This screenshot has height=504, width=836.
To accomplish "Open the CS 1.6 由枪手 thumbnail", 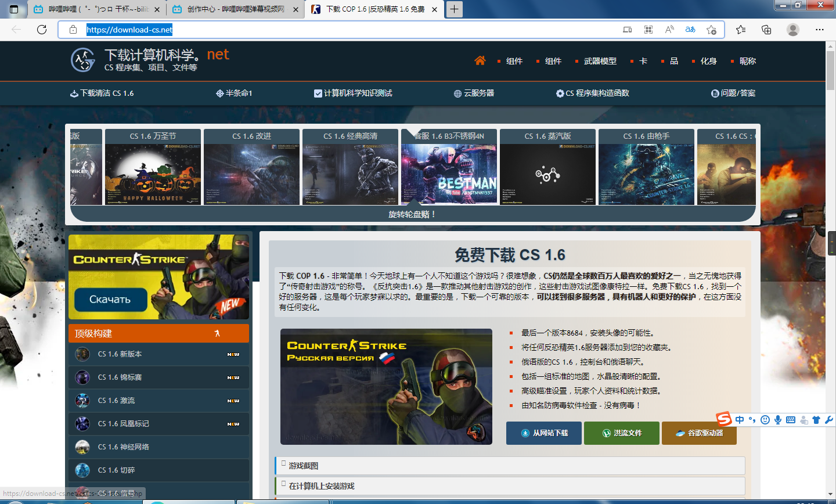I will click(646, 167).
